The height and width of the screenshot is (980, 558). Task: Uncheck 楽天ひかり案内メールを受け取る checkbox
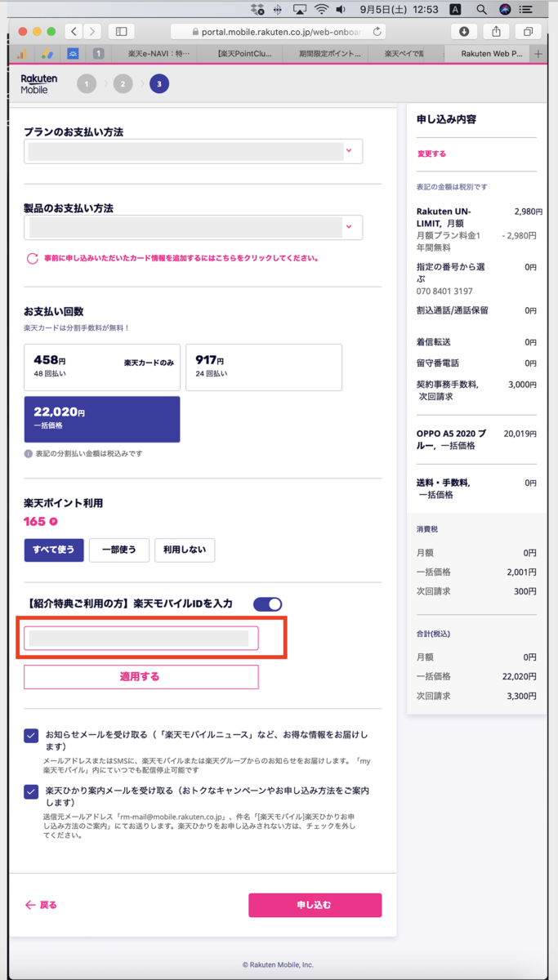31,791
